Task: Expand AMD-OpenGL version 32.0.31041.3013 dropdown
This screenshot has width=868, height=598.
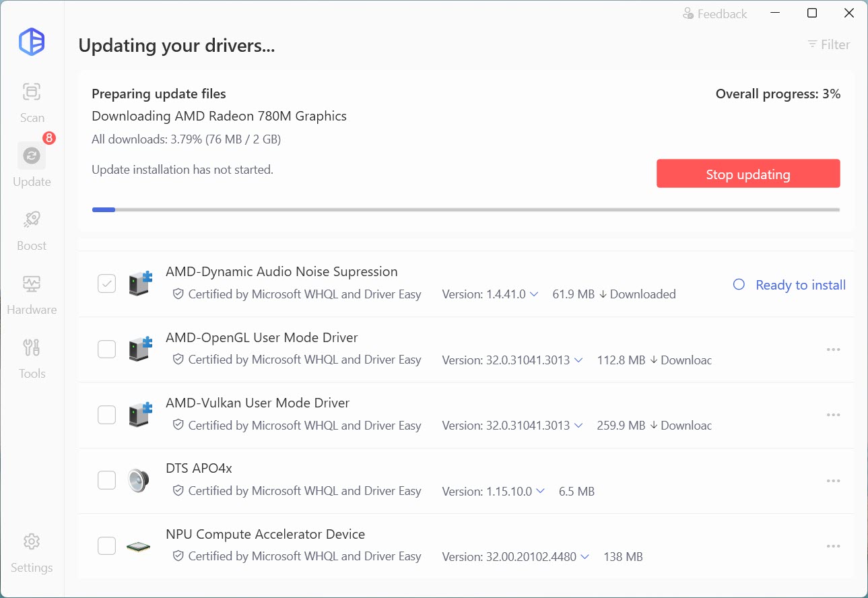Action: (578, 360)
